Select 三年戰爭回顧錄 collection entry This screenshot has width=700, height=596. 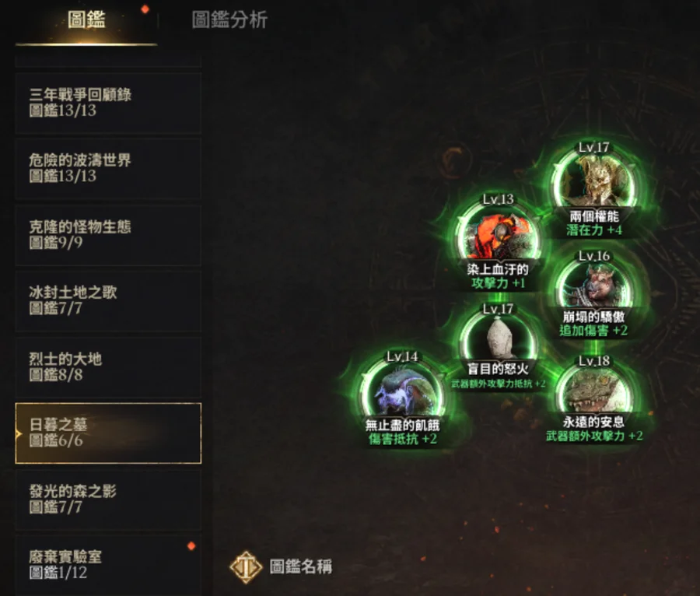click(108, 103)
